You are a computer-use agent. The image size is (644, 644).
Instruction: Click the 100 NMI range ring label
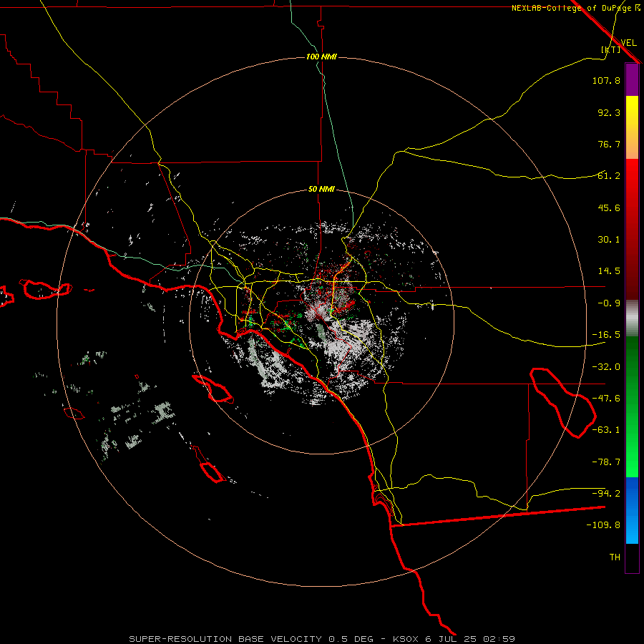[321, 57]
